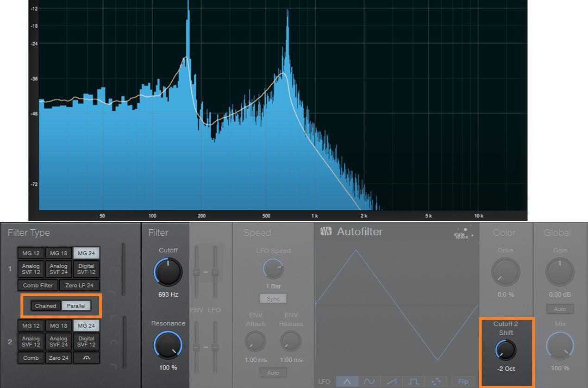
Task: Select Comb Filter for Filter 1
Action: 38,285
